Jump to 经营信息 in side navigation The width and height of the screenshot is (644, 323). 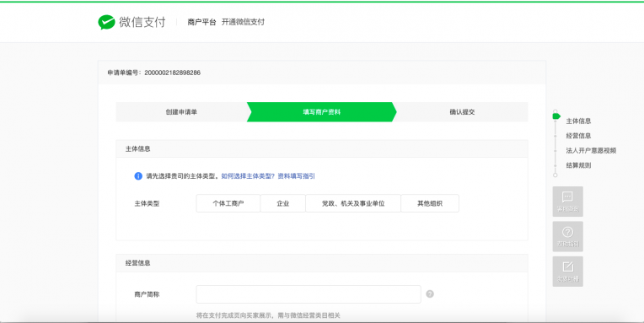[x=578, y=136]
